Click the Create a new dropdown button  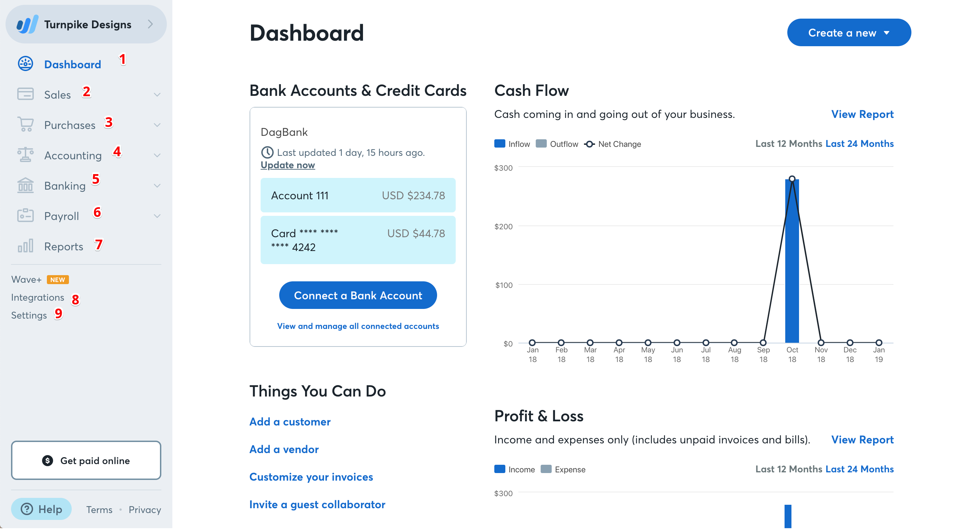tap(847, 32)
